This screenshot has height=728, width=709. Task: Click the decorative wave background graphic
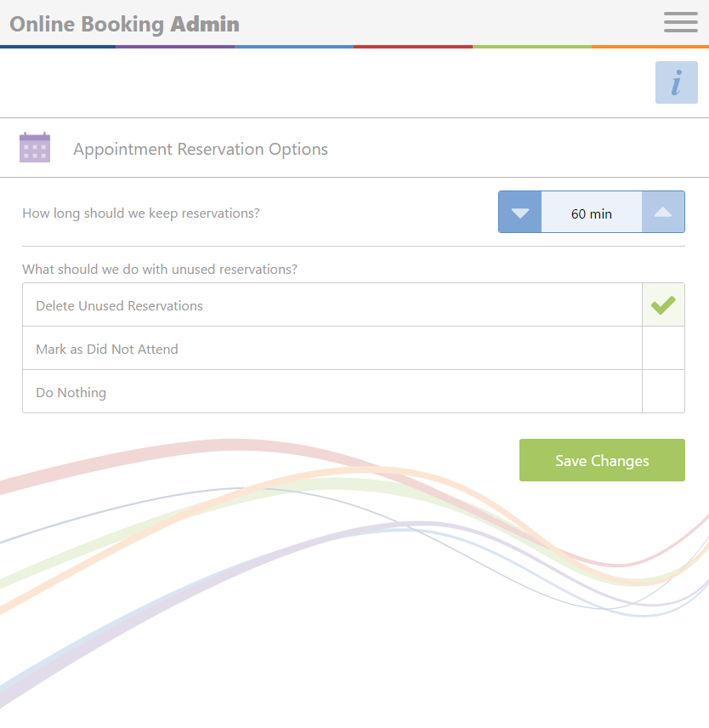[x=354, y=571]
